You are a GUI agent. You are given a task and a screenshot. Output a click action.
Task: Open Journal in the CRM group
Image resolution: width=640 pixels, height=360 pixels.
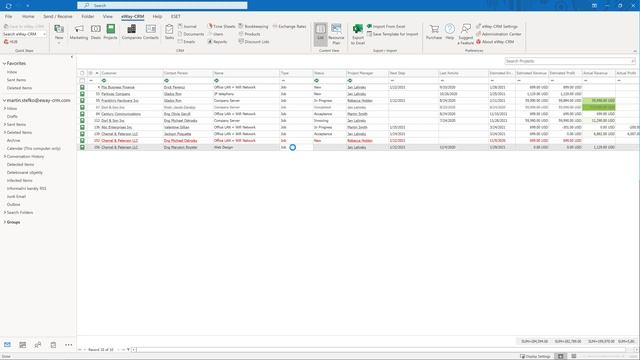(187, 27)
